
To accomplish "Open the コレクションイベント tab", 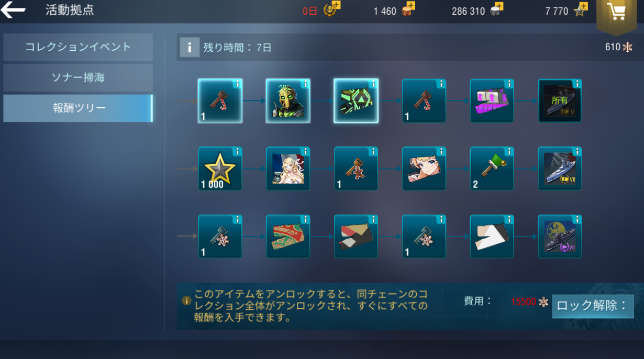I will tap(78, 47).
